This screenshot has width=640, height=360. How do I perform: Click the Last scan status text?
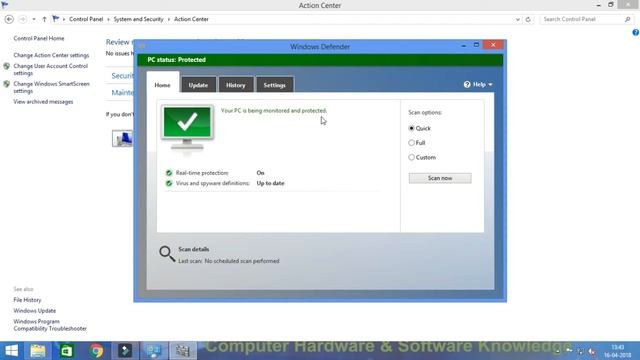[229, 261]
